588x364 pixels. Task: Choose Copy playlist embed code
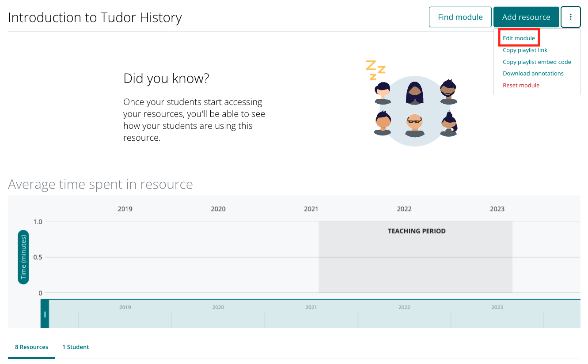click(x=537, y=62)
